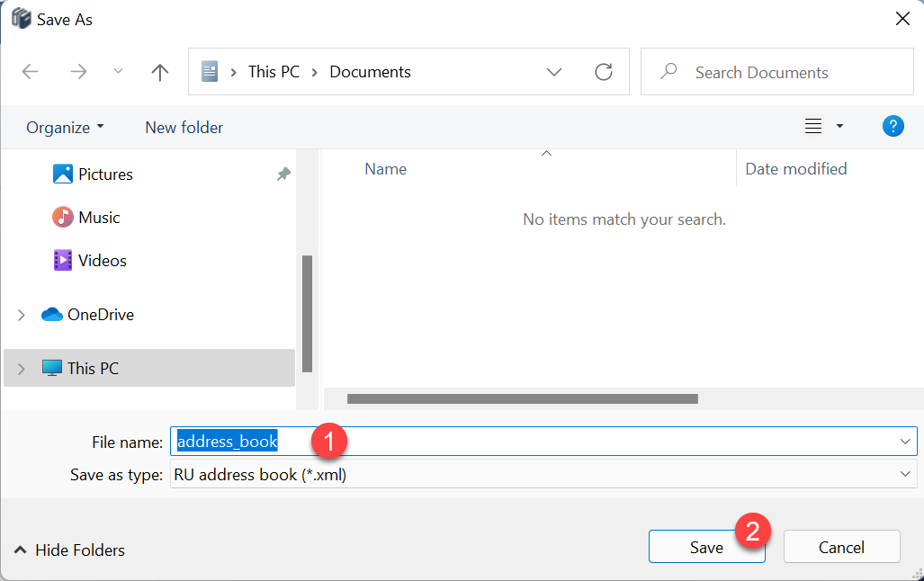Image resolution: width=924 pixels, height=581 pixels.
Task: Expand the This PC tree node
Action: coord(21,369)
